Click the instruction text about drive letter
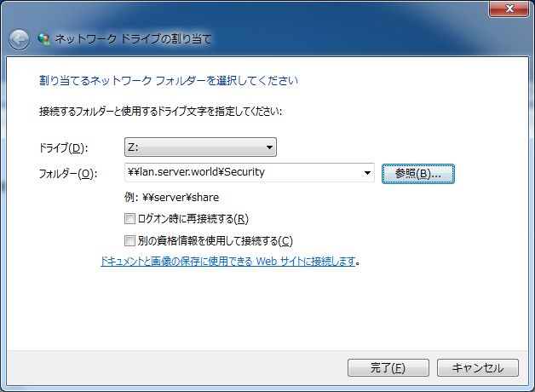Image resolution: width=535 pixels, height=392 pixels. (x=160, y=112)
